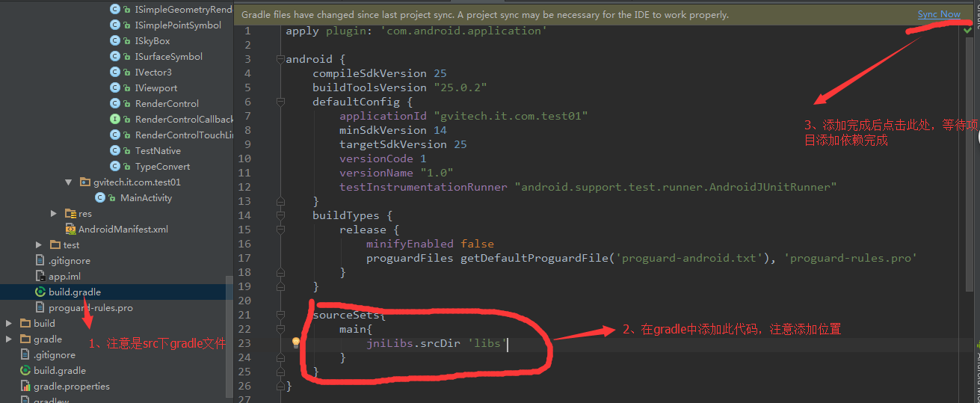
Task: Click the IViewport class icon
Action: [115, 87]
